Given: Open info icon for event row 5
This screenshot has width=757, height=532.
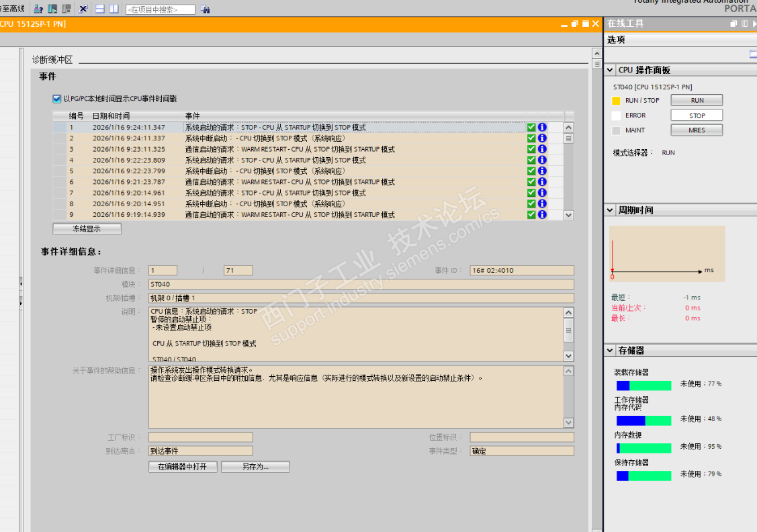Looking at the screenshot, I should (x=542, y=171).
